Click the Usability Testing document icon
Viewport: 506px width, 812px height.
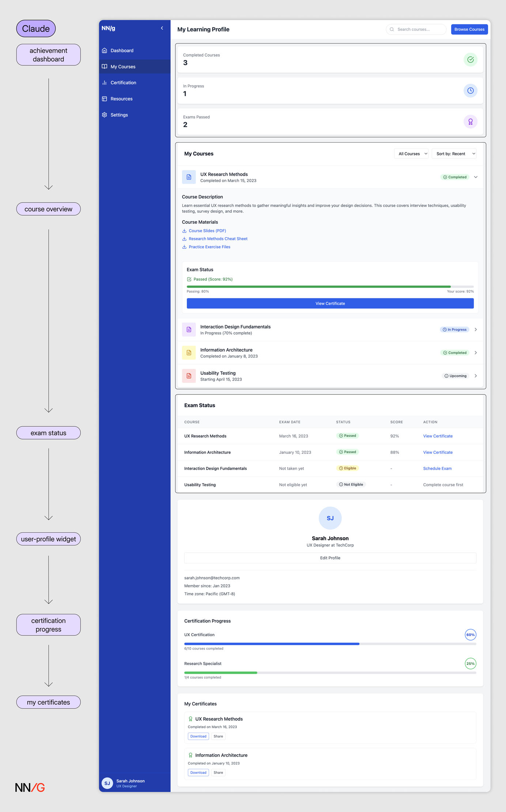(189, 376)
